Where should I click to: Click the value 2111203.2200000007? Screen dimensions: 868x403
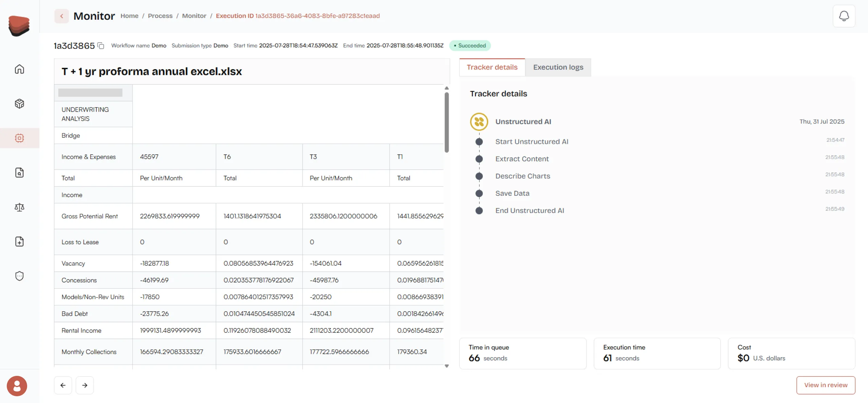(341, 330)
